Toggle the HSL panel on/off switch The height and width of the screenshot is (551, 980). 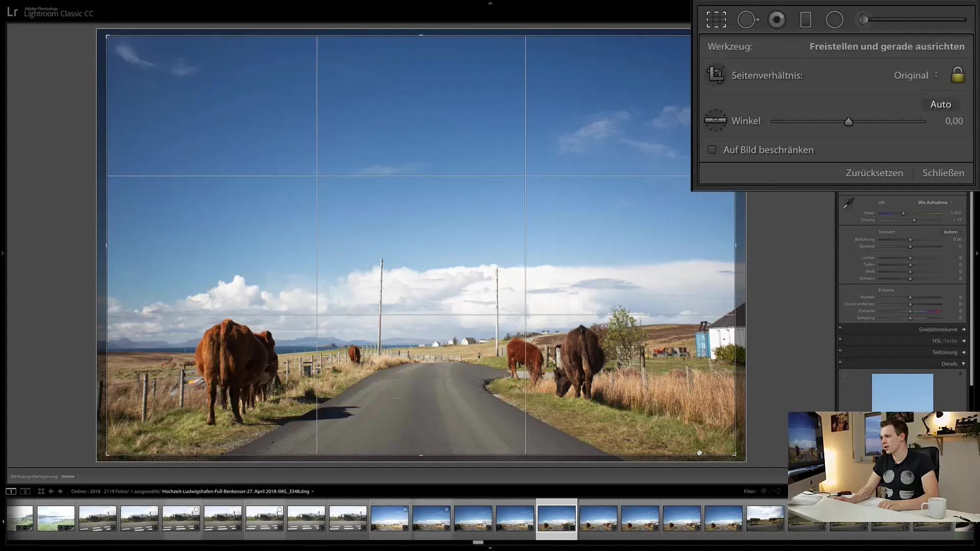(840, 339)
